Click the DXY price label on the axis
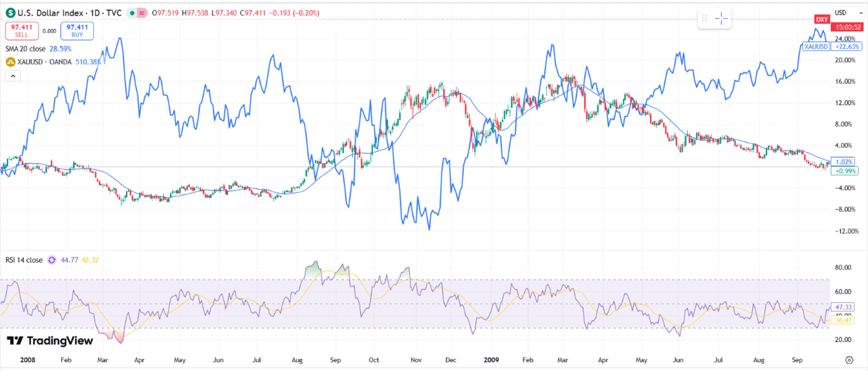 (822, 19)
